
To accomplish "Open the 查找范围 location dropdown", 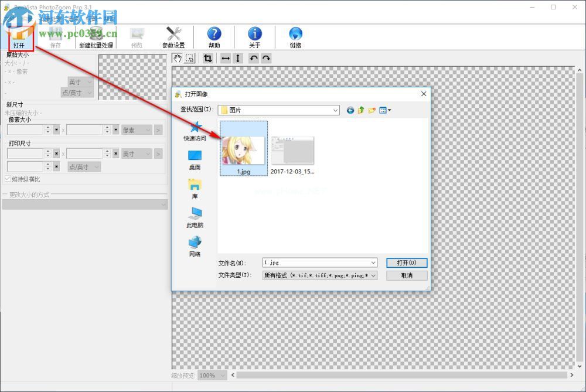I will (x=335, y=110).
